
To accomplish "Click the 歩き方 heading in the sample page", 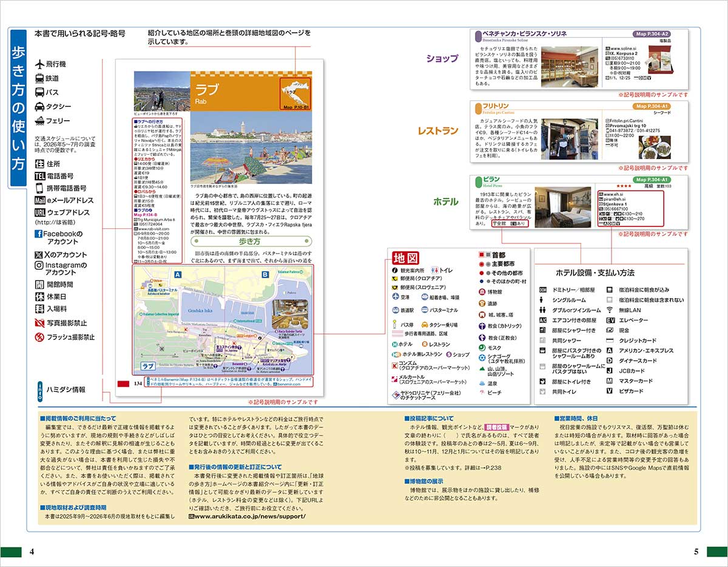I will [251, 241].
